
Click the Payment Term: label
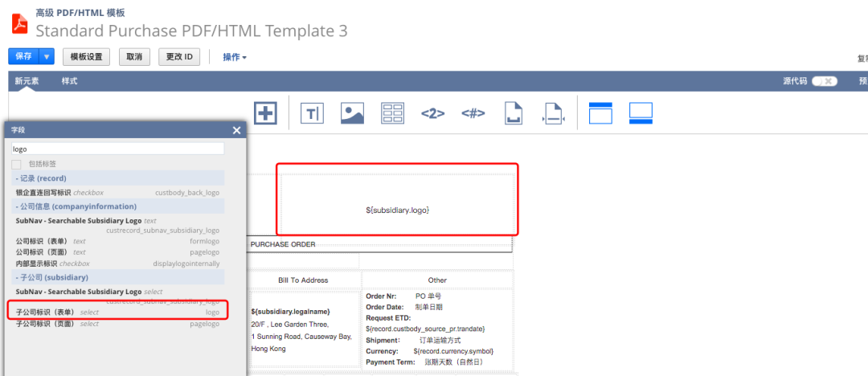pos(391,362)
